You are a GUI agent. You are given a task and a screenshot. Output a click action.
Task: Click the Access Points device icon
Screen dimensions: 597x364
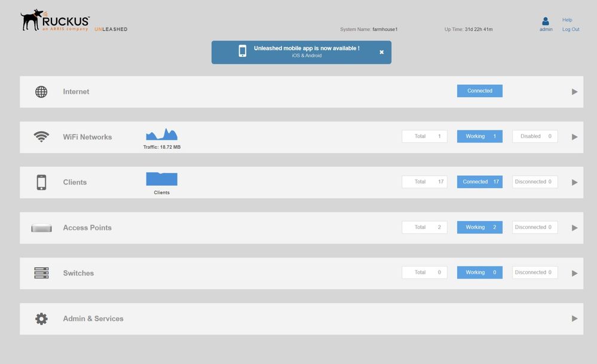tap(41, 228)
